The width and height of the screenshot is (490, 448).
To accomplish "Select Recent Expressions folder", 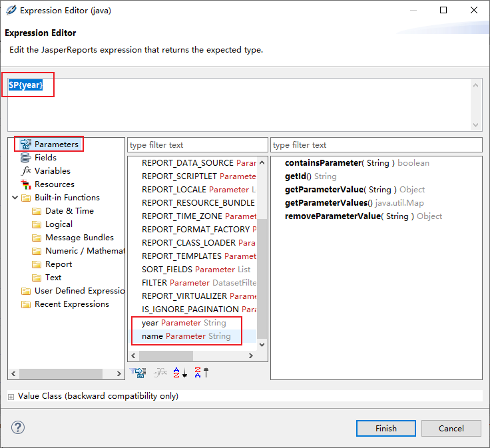I will click(71, 304).
